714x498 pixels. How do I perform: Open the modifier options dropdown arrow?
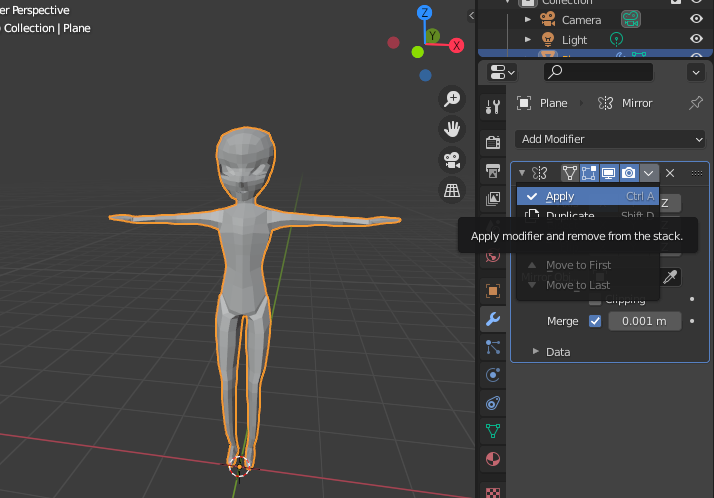tap(648, 173)
